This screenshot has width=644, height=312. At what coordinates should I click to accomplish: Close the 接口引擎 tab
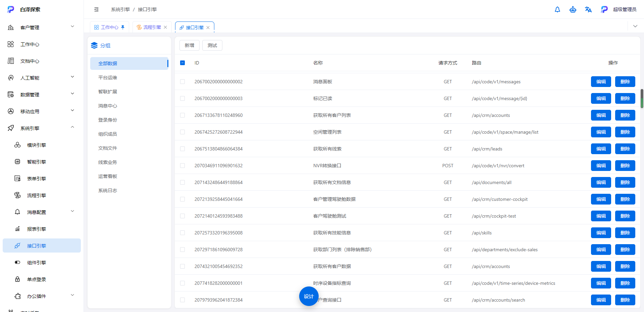point(208,28)
